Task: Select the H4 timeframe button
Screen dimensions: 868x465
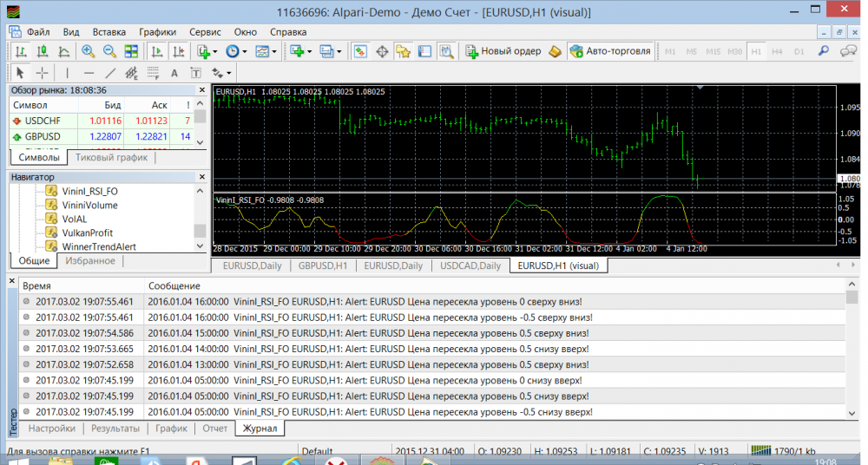Action: (777, 51)
